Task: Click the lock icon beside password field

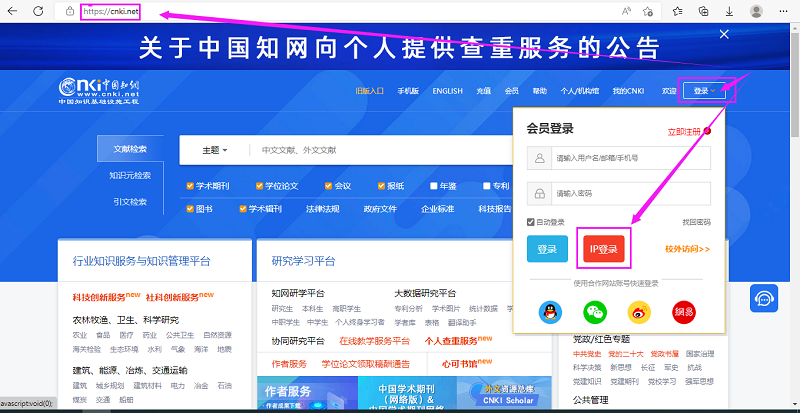Action: tap(539, 194)
